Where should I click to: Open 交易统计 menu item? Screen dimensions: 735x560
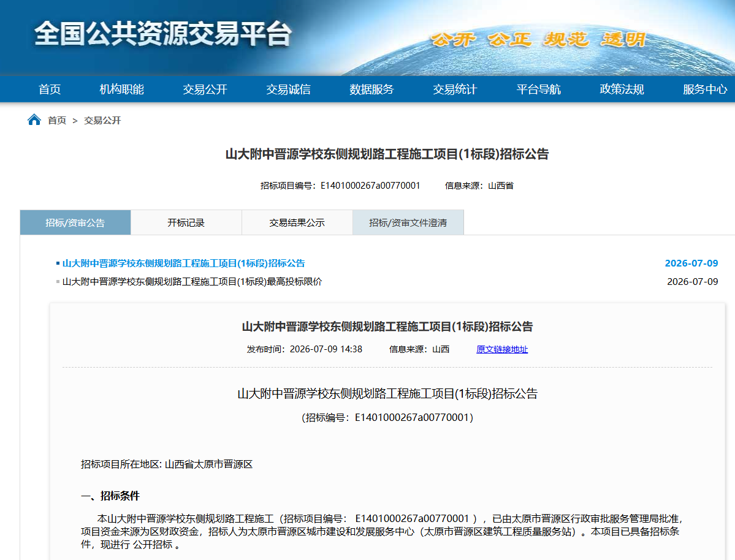click(x=455, y=89)
